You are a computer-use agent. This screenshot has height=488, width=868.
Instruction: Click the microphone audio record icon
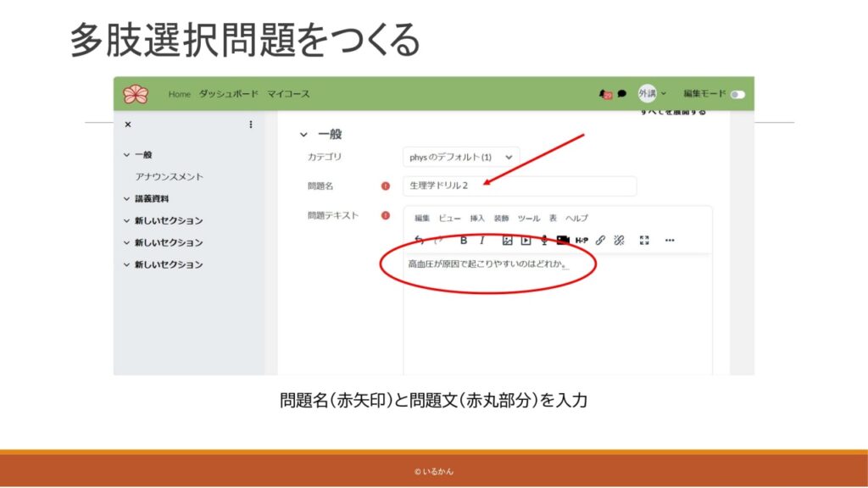tap(544, 240)
